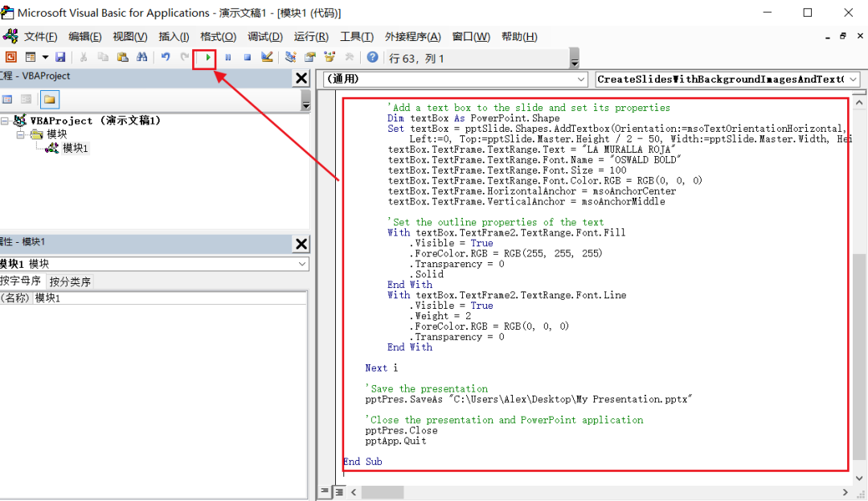This screenshot has height=501, width=868.
Task: Click the Copy icon in toolbar
Action: click(x=103, y=57)
